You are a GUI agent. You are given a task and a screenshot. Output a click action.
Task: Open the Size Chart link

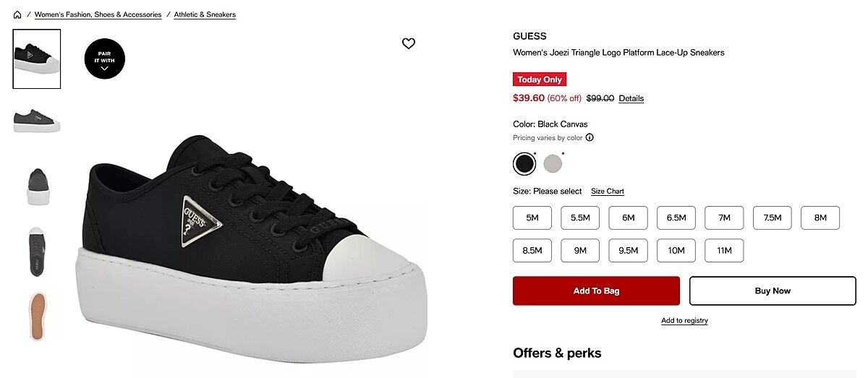click(608, 192)
